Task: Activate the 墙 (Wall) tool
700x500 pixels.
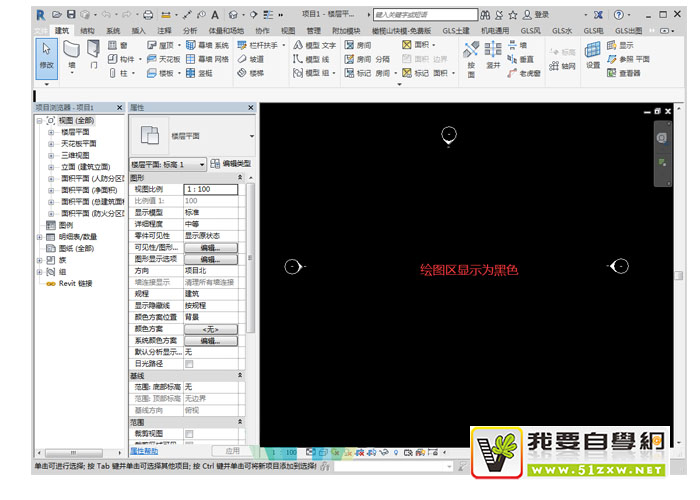Action: tap(71, 55)
